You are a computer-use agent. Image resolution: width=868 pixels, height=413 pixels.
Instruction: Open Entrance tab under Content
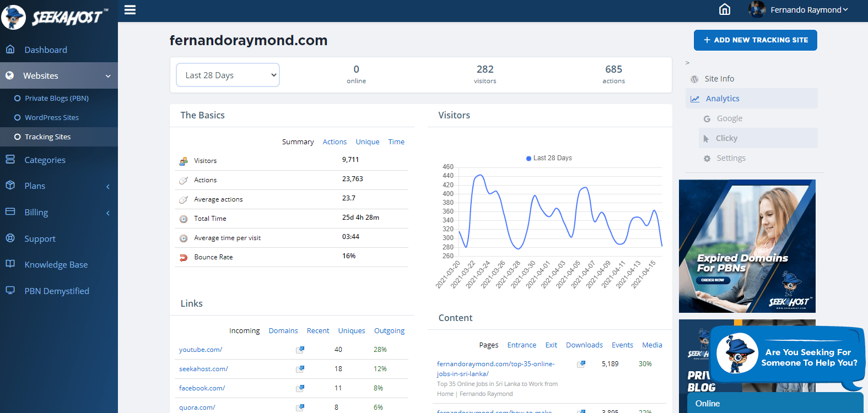pyautogui.click(x=522, y=345)
